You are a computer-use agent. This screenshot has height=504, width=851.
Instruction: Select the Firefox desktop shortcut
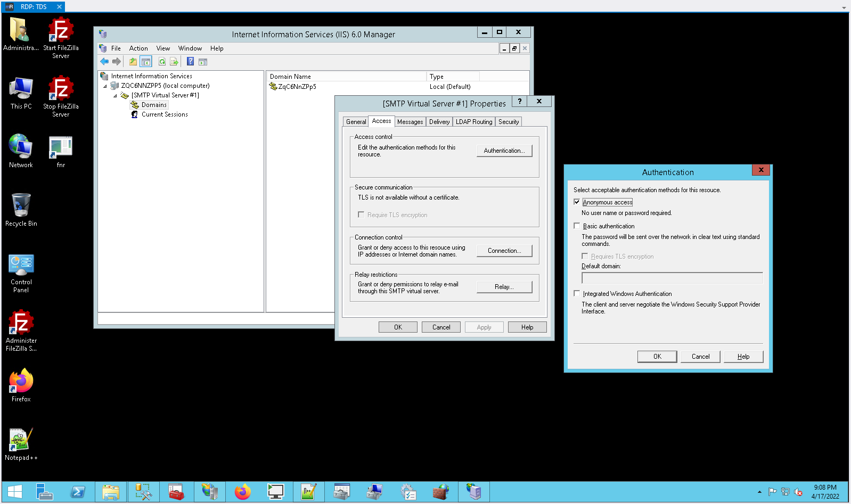(x=21, y=385)
